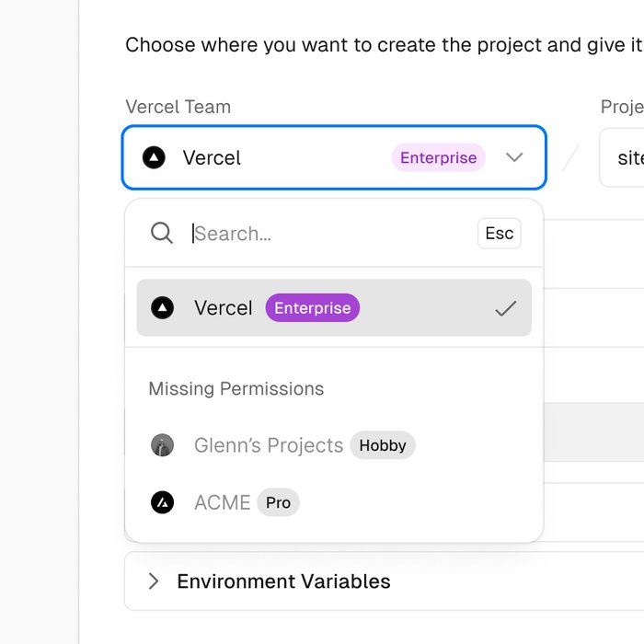Collapse the Vercel Team dropdown chevron
Image resolution: width=644 pixels, height=644 pixels.
pos(514,158)
